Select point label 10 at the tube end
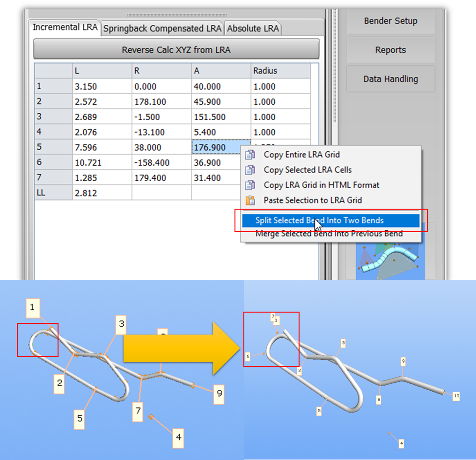Screen dimensions: 476x460 [x=456, y=396]
